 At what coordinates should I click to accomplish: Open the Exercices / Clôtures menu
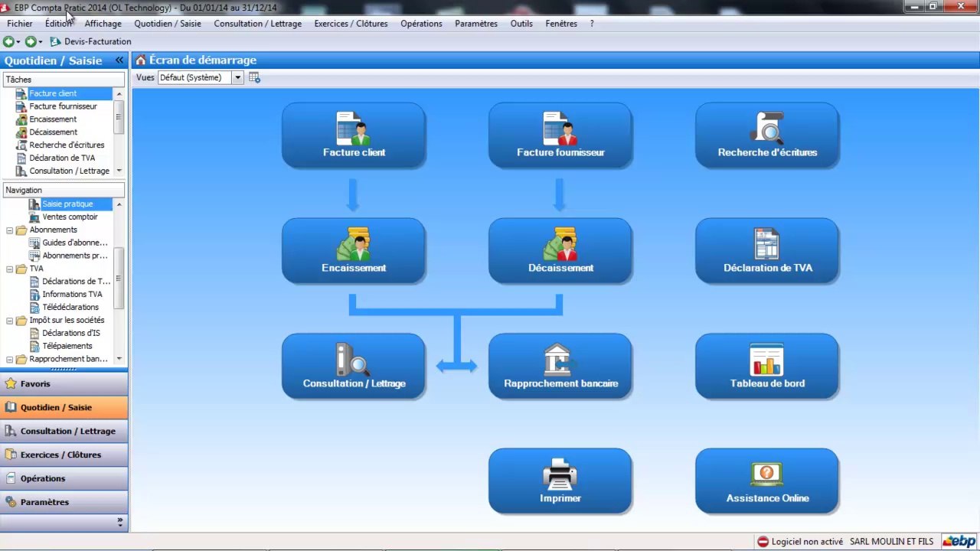[351, 24]
